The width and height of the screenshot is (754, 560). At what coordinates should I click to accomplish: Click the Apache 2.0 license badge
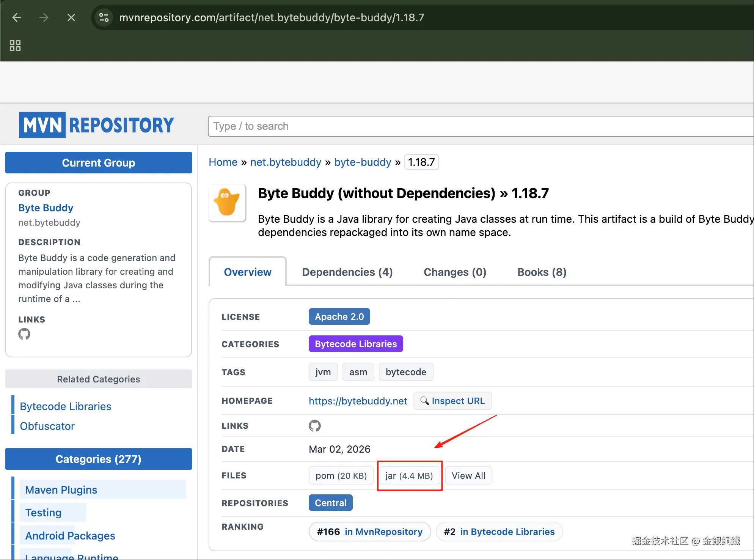pyautogui.click(x=339, y=316)
